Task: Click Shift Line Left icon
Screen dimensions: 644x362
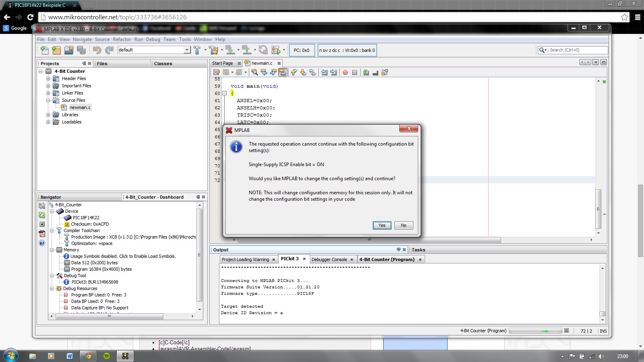Action: click(x=324, y=72)
